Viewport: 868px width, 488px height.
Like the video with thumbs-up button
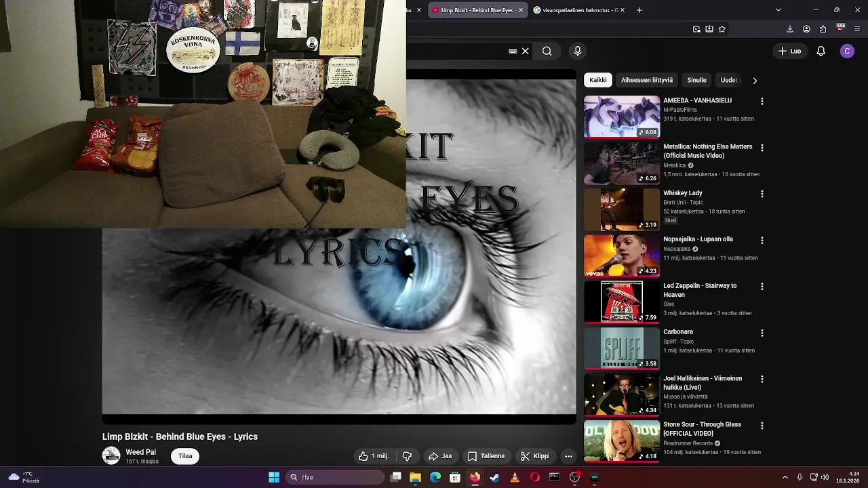click(374, 456)
